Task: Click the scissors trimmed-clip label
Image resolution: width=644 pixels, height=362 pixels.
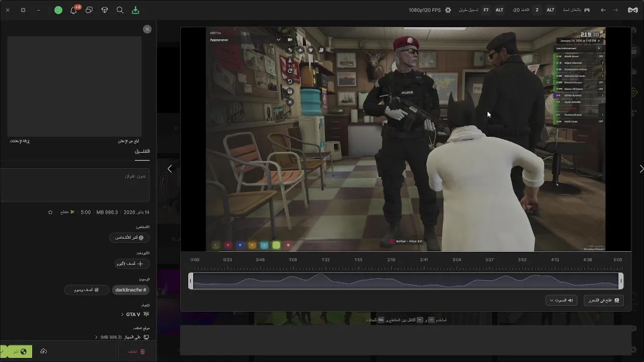Action: pos(67,212)
